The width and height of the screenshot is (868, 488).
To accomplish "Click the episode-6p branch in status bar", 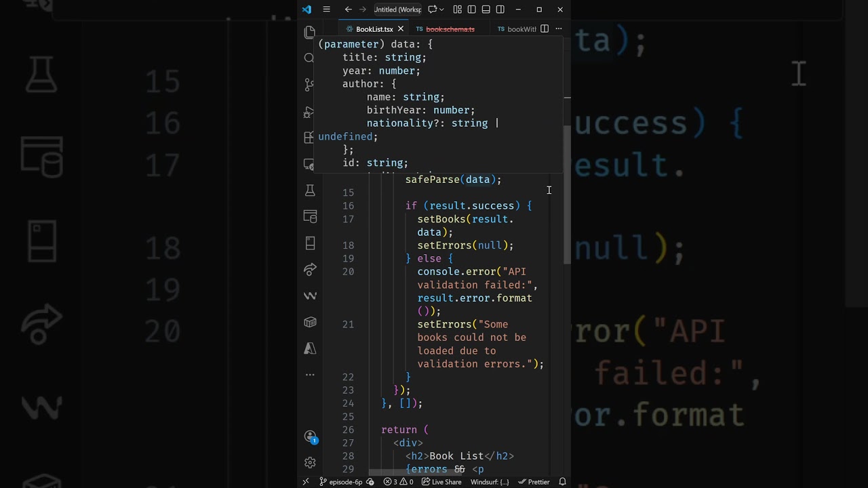I will pyautogui.click(x=340, y=482).
